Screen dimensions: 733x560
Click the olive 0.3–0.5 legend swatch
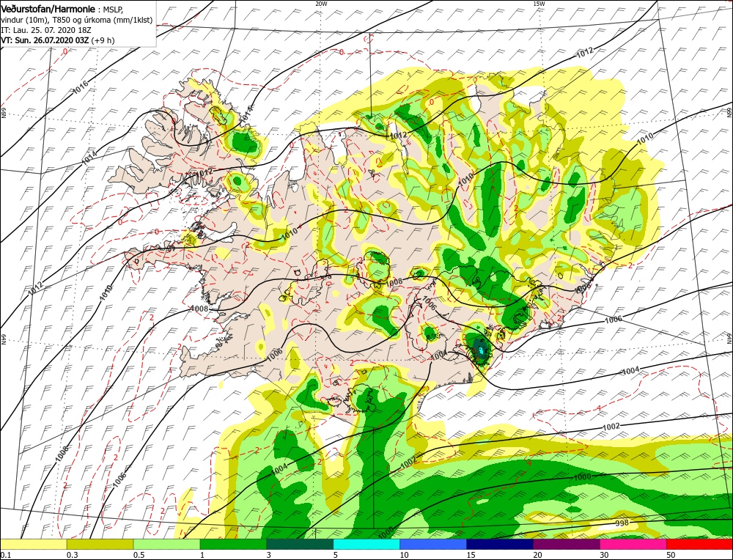tap(100, 544)
